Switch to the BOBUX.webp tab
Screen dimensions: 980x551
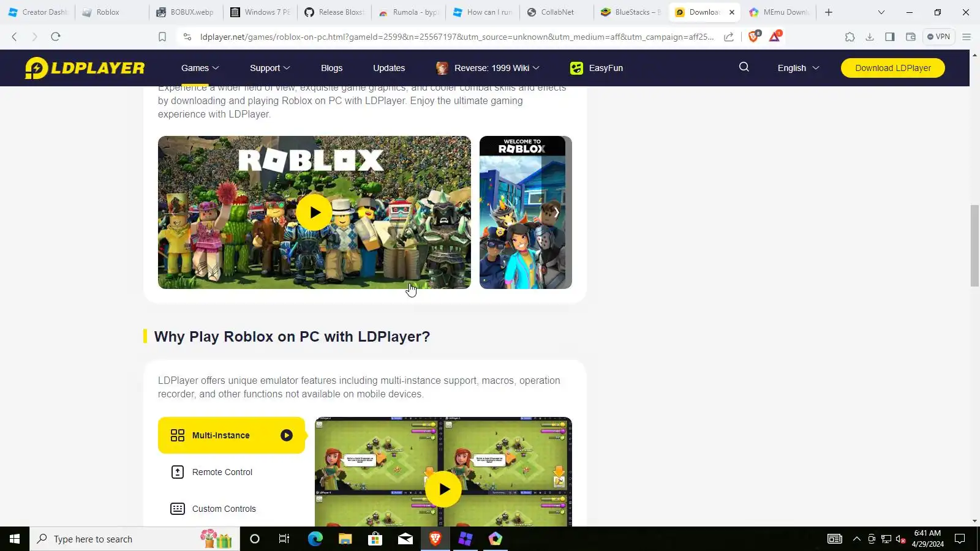point(185,12)
